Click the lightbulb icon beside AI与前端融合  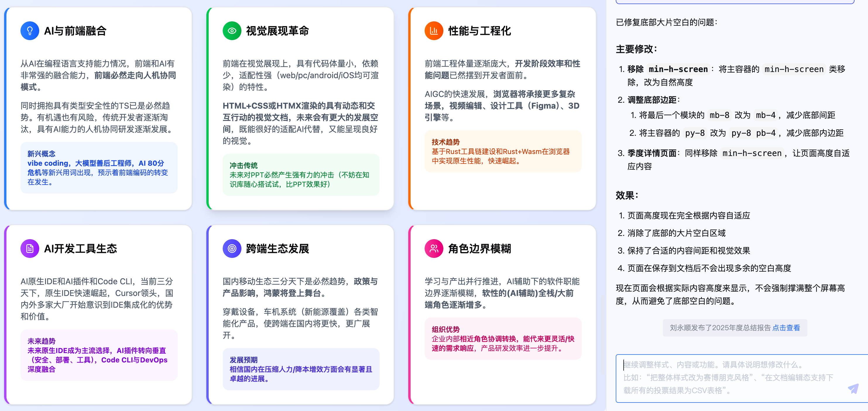point(30,31)
